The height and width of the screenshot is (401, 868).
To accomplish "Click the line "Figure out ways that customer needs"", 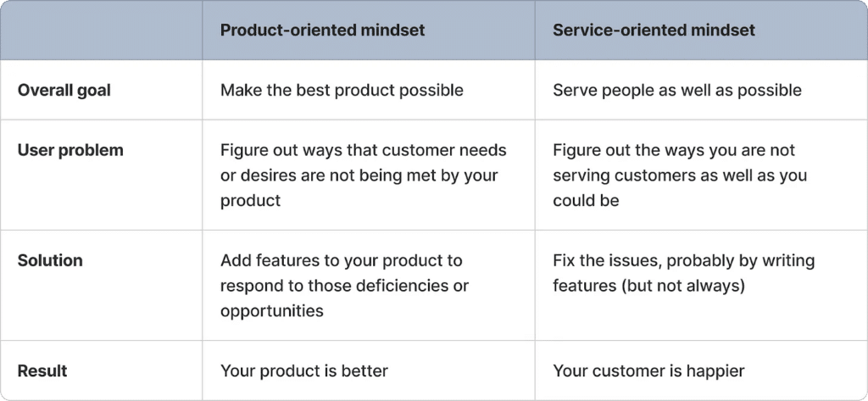I will (363, 150).
